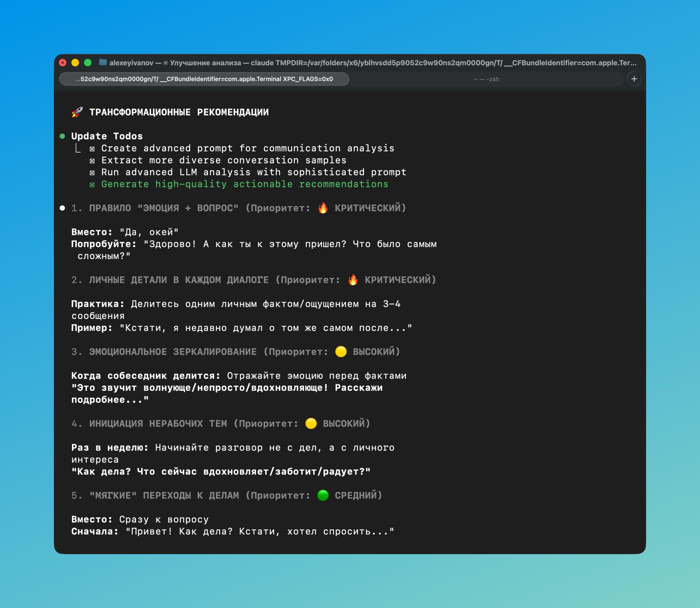Click the green circle in rule 5 heading
Viewport: 700px width, 608px height.
coord(323,495)
